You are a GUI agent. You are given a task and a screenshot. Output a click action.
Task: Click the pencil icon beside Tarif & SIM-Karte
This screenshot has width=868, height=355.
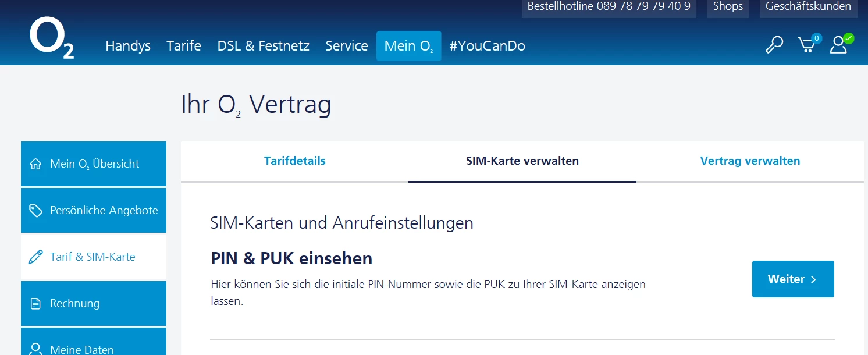pos(35,257)
